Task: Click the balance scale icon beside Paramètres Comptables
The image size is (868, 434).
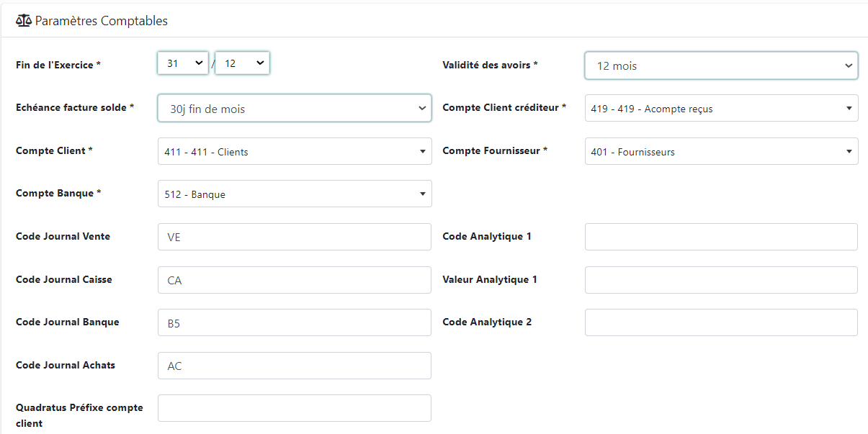Action: coord(24,21)
